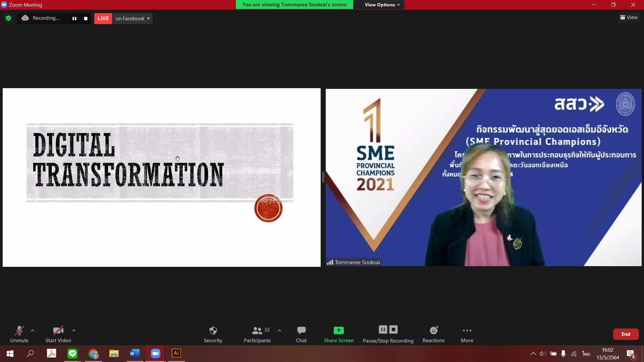This screenshot has width=644, height=362.
Task: Click the green encryption shield icon
Action: click(8, 18)
